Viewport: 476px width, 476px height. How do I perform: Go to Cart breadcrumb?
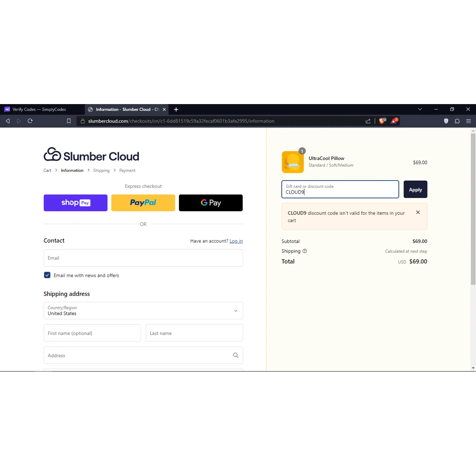[47, 170]
